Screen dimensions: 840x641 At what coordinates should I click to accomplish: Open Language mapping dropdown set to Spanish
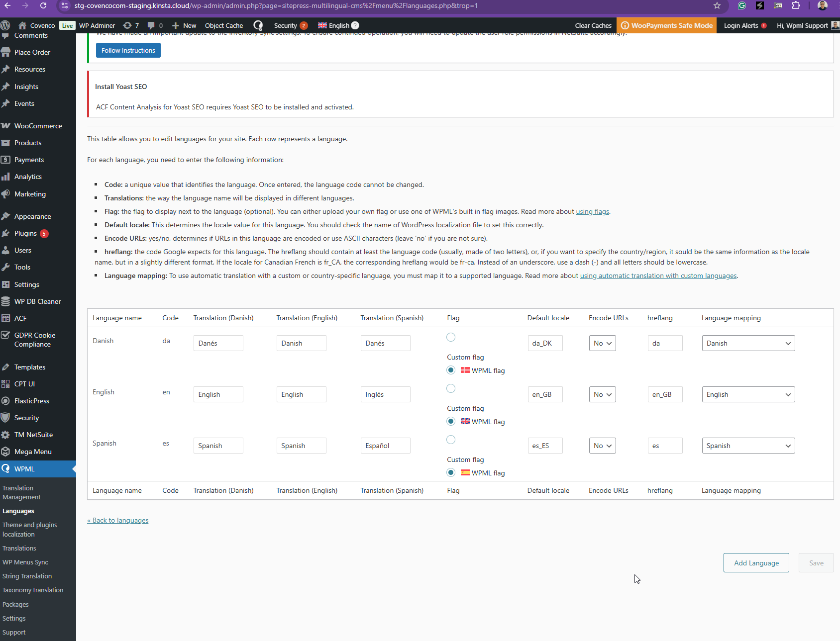click(x=748, y=446)
